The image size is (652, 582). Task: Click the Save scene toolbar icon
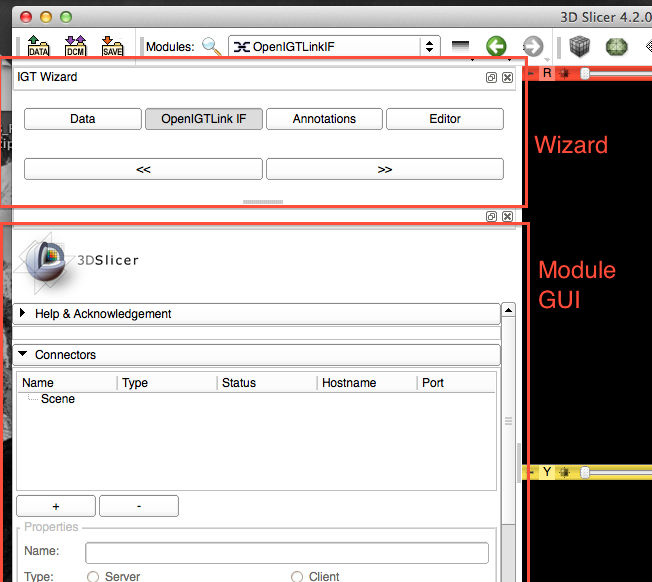tap(112, 46)
